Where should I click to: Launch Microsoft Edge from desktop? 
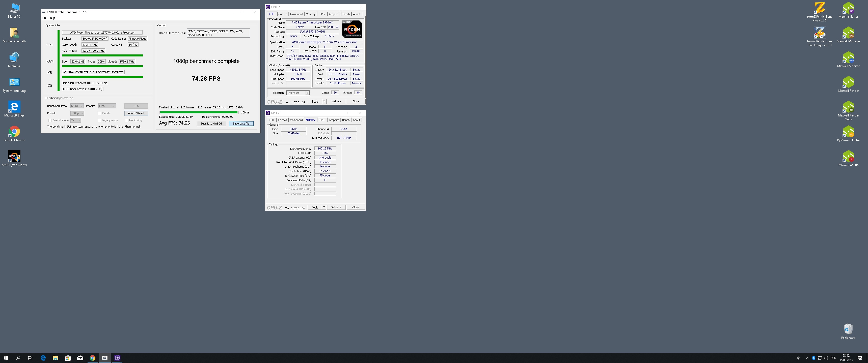(14, 109)
